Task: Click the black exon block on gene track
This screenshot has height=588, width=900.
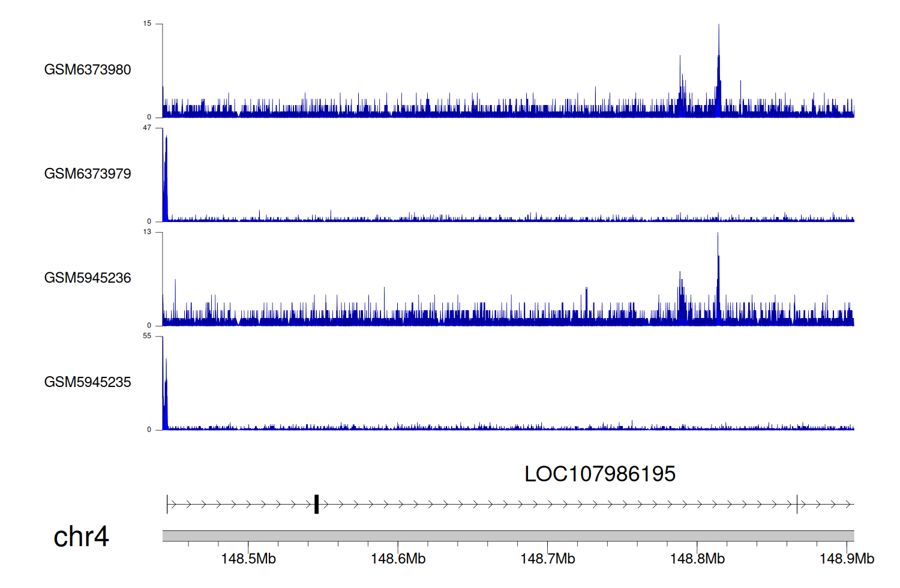Action: coord(316,505)
